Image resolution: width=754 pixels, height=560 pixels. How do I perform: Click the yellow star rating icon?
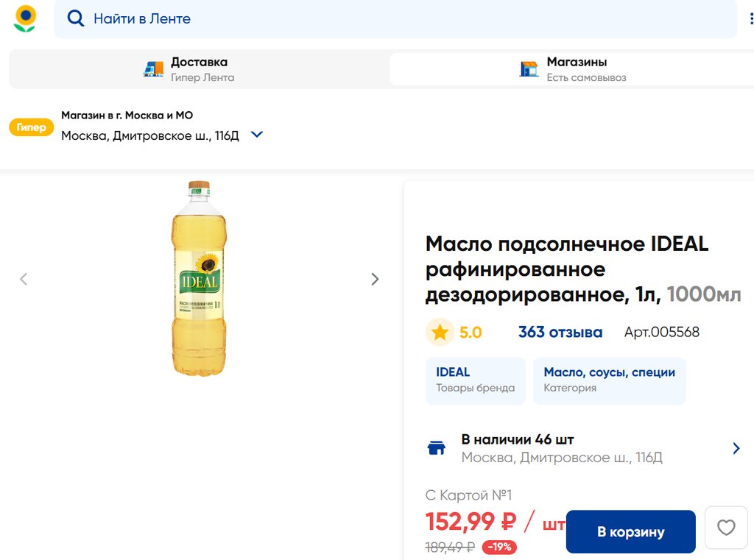click(x=440, y=333)
